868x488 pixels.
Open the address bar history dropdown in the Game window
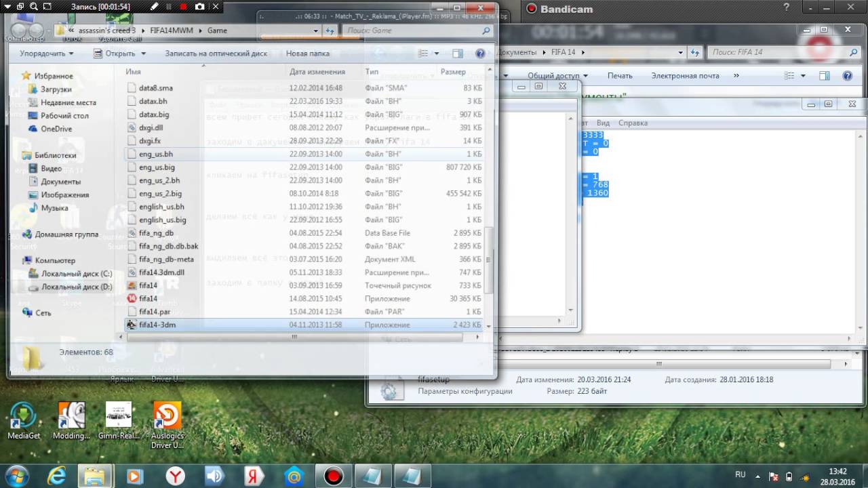tap(316, 30)
